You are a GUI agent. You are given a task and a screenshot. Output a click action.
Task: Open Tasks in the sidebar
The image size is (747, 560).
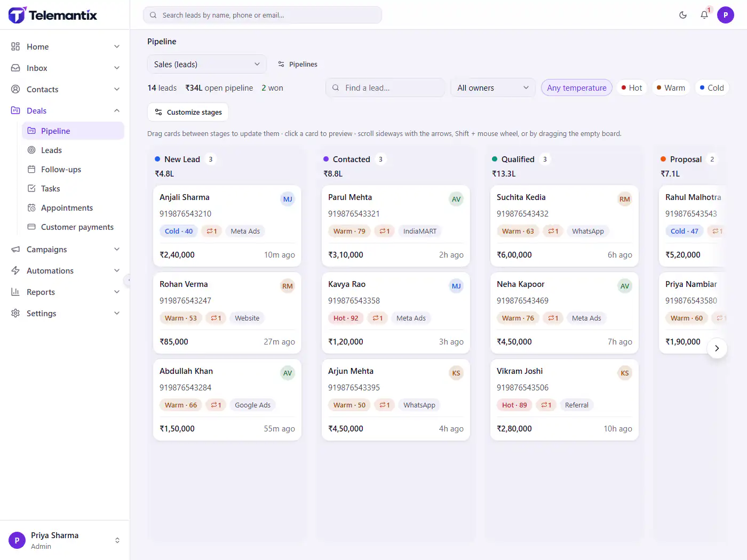pyautogui.click(x=73, y=189)
